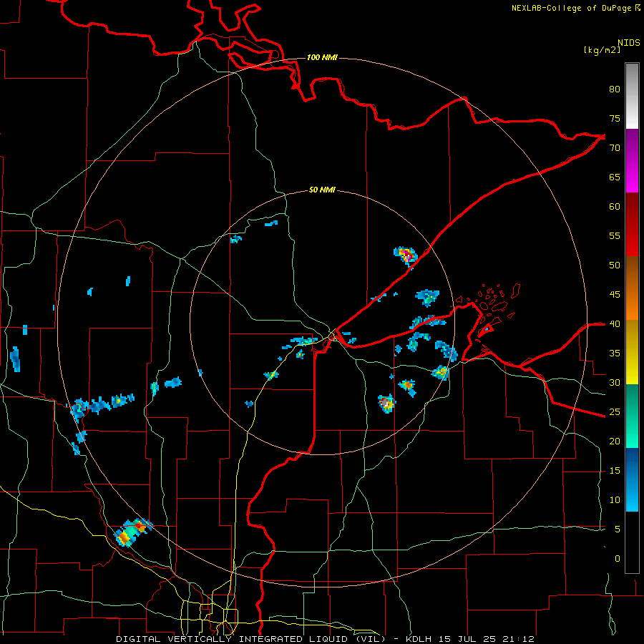Pick the gray-white segment of the color bar
The width and height of the screenshot is (644, 644).
click(632, 96)
